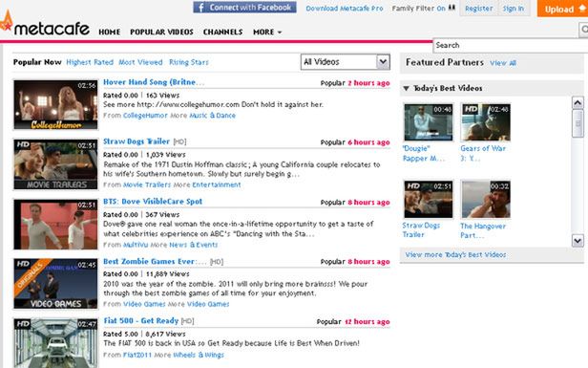
Task: Click the Family Filter icon
Action: [451, 8]
